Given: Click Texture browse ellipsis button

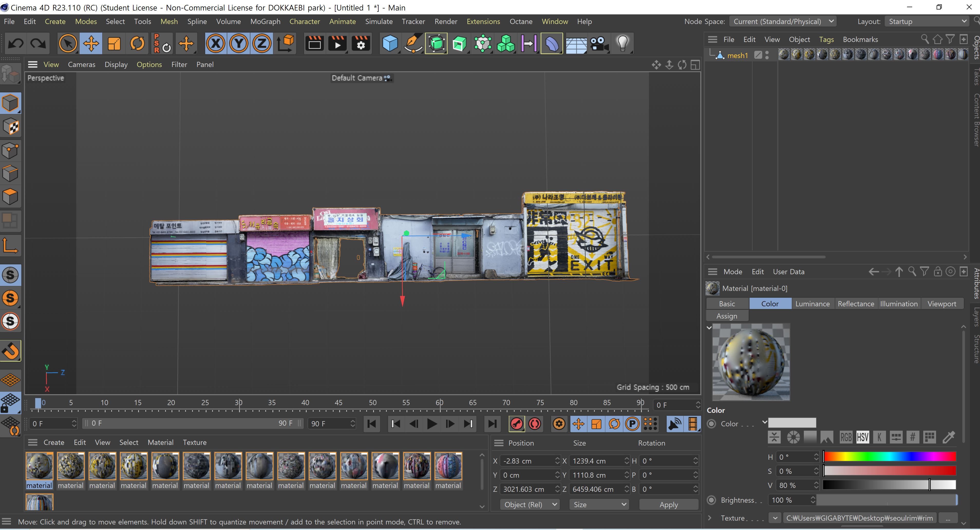Looking at the screenshot, I should click(x=948, y=518).
